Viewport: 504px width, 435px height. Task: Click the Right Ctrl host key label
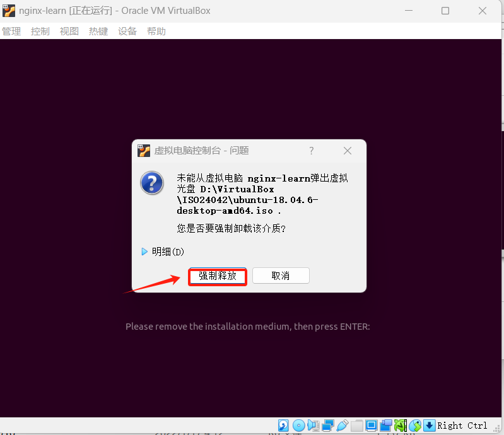(x=462, y=426)
